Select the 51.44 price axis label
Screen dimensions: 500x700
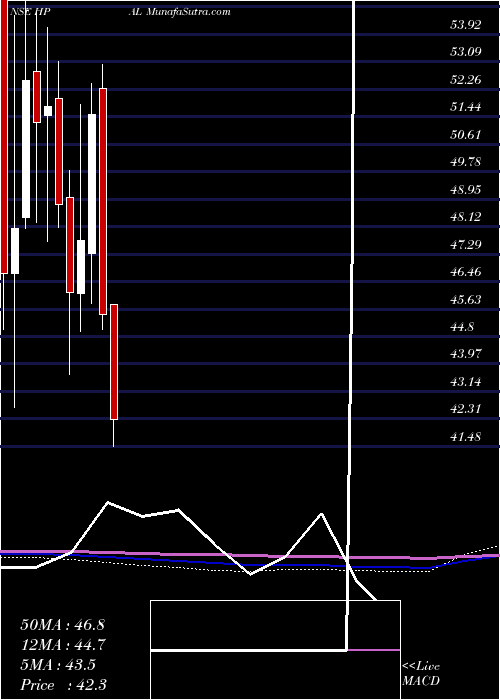coord(466,107)
